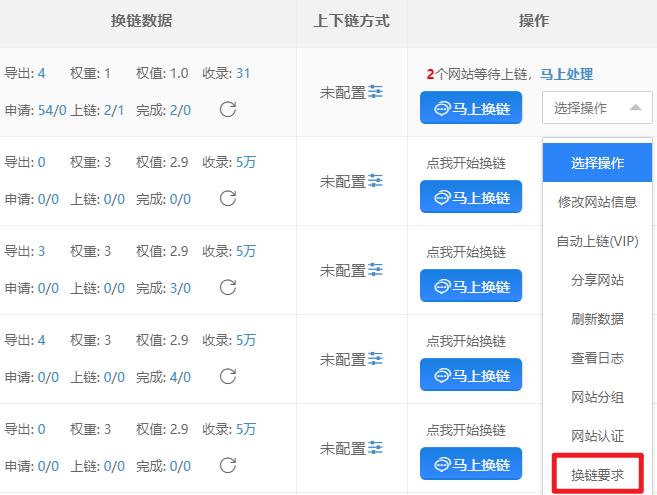The image size is (657, 495).
Task: Click 未配置 slider icon in third row
Action: (x=375, y=270)
